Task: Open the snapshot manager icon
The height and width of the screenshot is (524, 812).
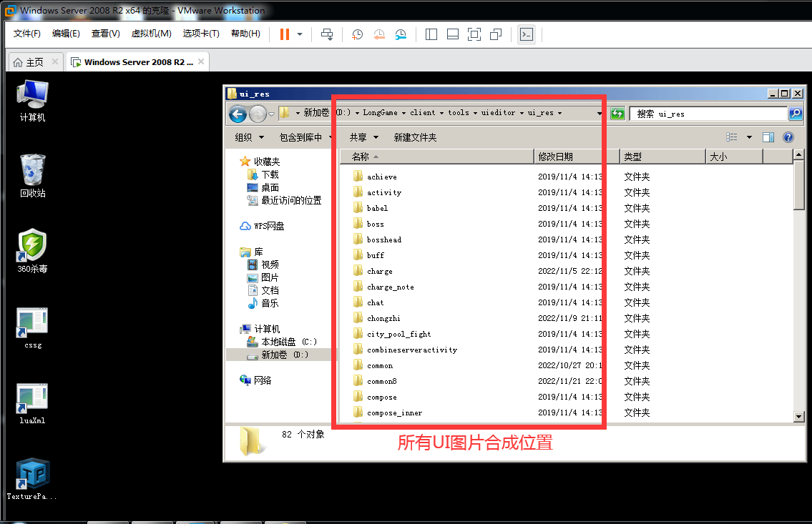Action: pos(401,34)
